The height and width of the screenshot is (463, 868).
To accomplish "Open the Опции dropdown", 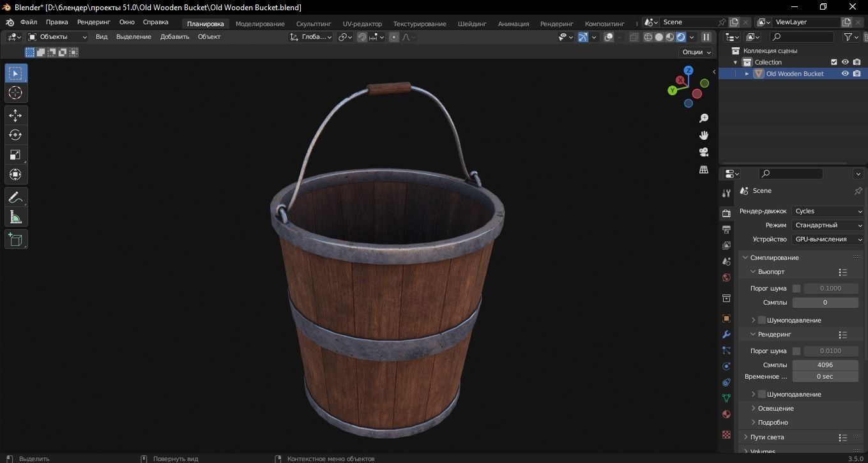I will (697, 52).
